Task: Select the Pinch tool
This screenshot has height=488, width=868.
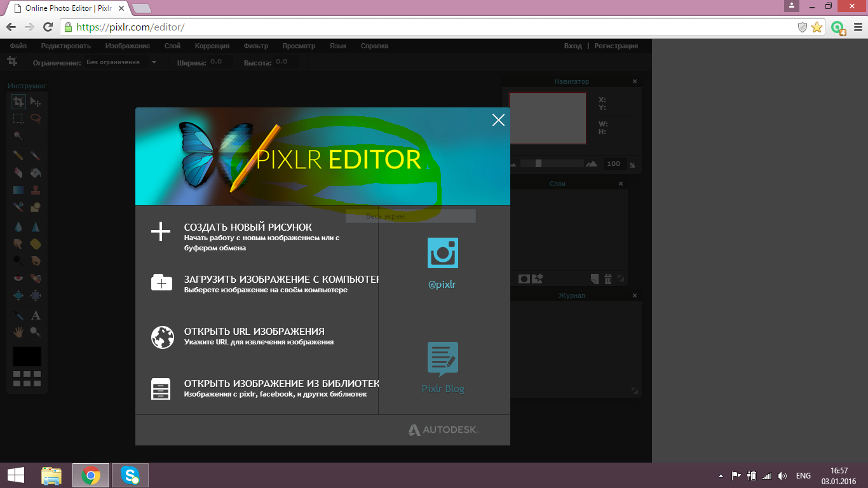Action: 36,295
